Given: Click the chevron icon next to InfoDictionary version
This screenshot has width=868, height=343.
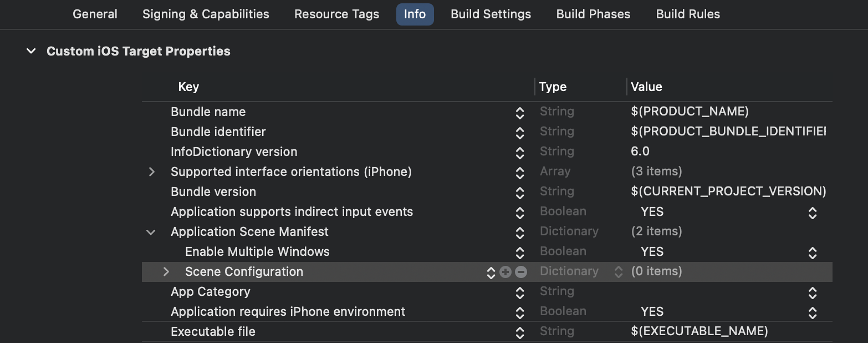Looking at the screenshot, I should [x=520, y=153].
